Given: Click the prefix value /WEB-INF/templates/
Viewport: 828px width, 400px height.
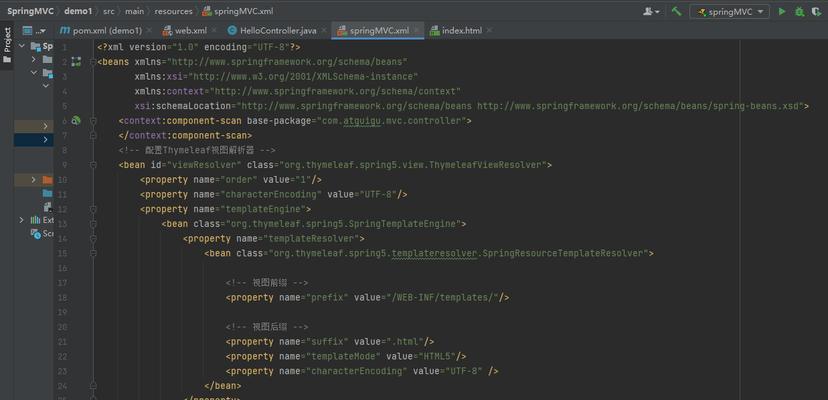Looking at the screenshot, I should click(443, 297).
